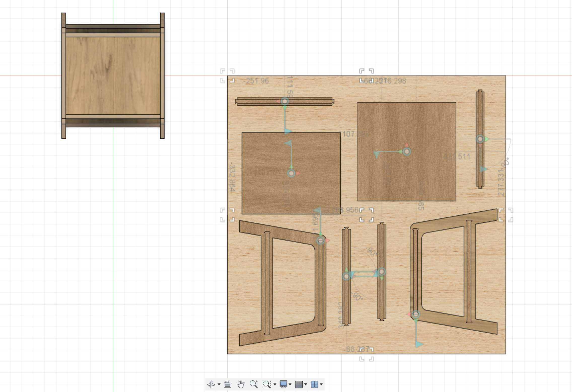Open Display Settings dropdown arrow

[290, 384]
